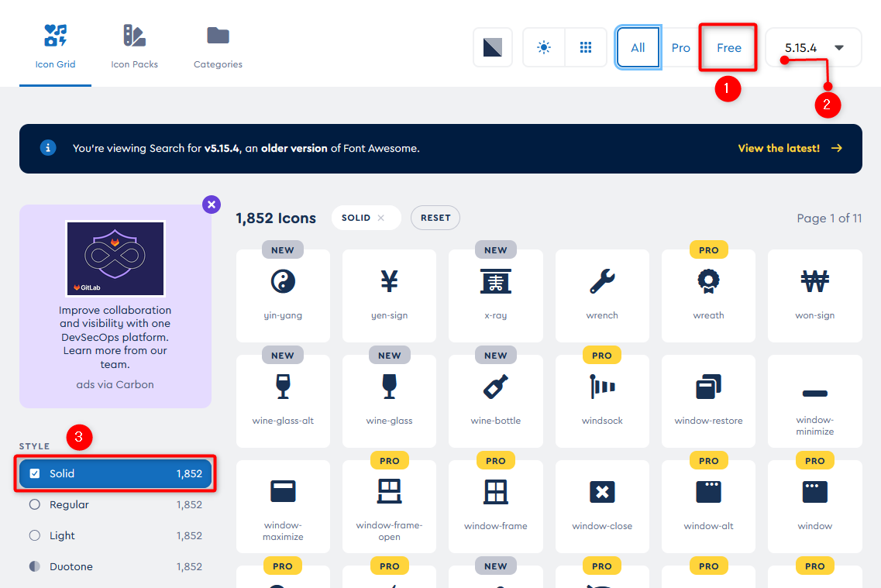Viewport: 881px width, 588px height.
Task: Click the Page 1 of 11 text
Action: 829,218
